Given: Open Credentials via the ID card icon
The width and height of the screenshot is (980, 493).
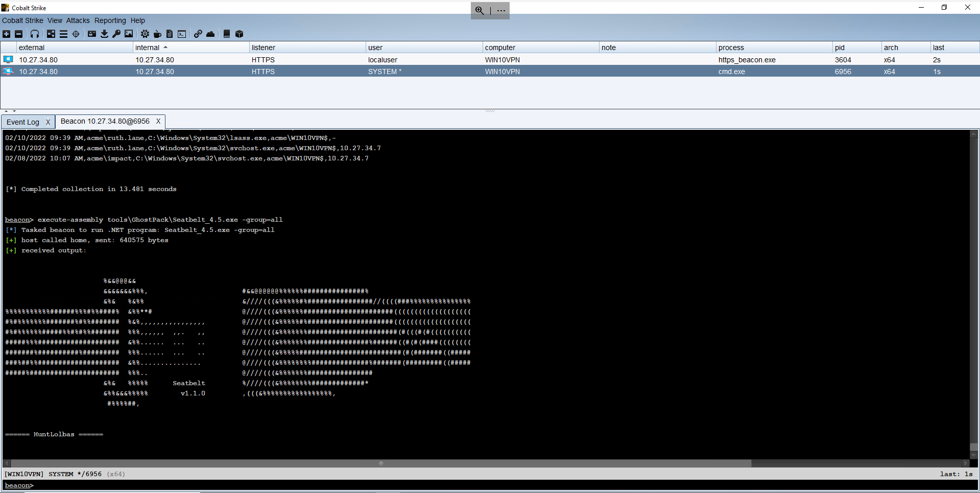Looking at the screenshot, I should 92,34.
